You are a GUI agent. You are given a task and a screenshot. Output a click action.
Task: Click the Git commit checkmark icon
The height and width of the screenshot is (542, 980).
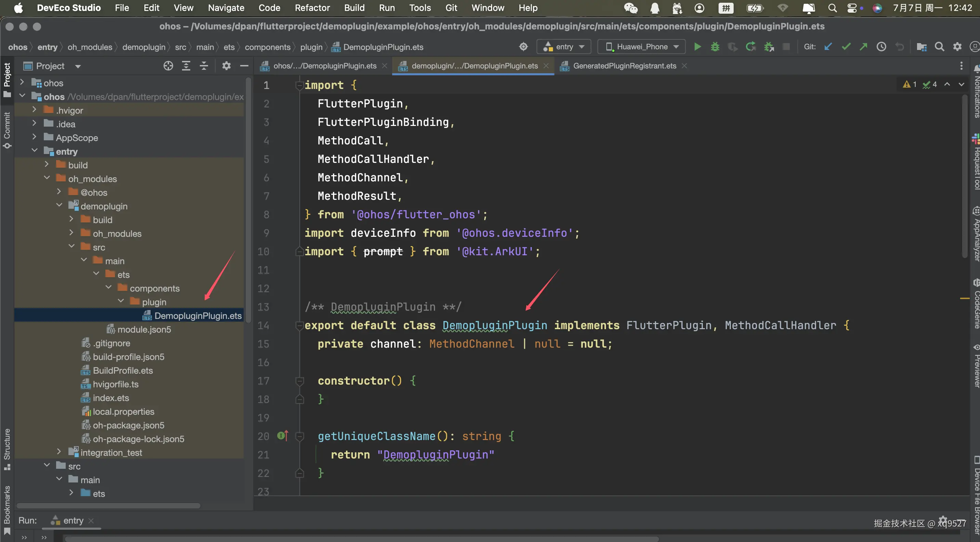tap(846, 47)
